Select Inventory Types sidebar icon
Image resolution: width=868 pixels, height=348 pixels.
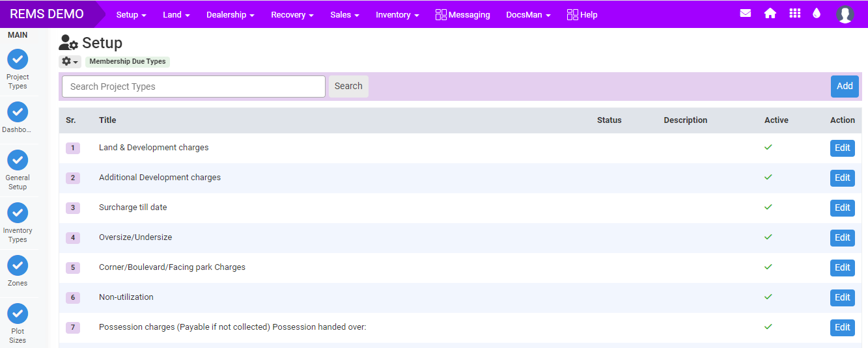point(18,213)
